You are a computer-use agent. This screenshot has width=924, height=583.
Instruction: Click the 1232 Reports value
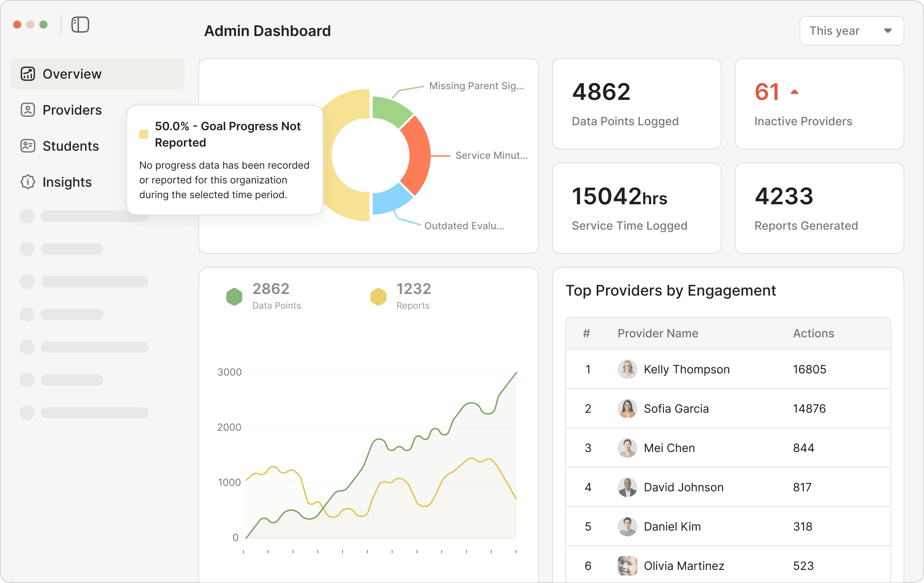[414, 289]
